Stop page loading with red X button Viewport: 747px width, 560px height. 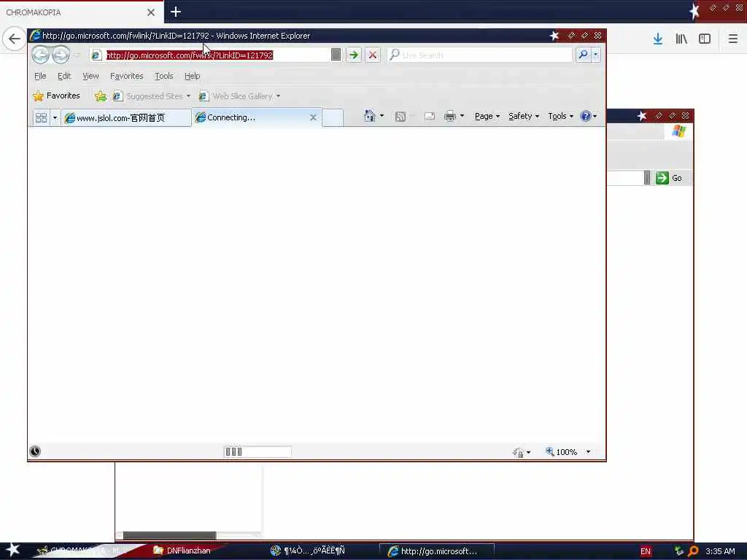coord(373,55)
